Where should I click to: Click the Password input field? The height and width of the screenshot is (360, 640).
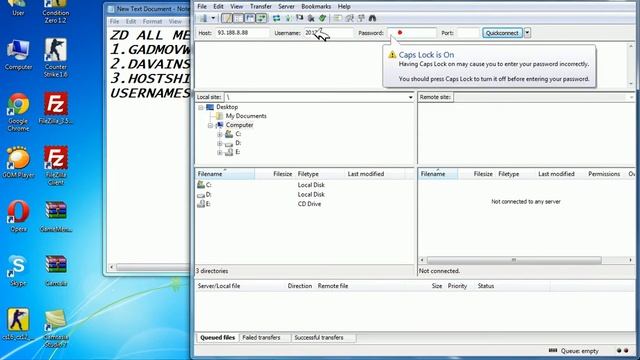pos(412,33)
